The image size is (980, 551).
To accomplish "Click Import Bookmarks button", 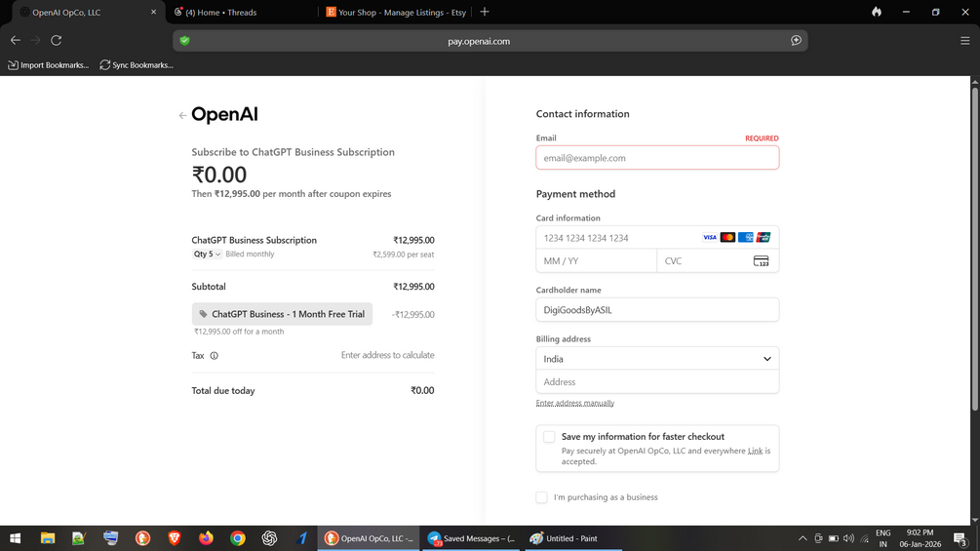I will click(48, 65).
